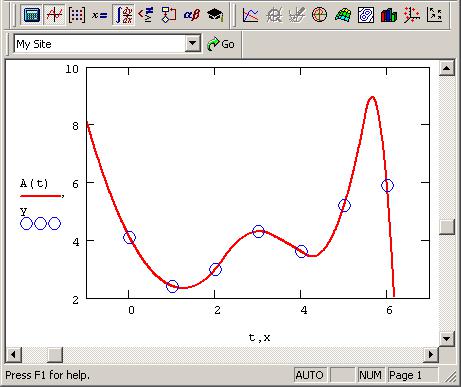Click the red A(t) line legend sample
This screenshot has width=461, height=387.
(41, 196)
